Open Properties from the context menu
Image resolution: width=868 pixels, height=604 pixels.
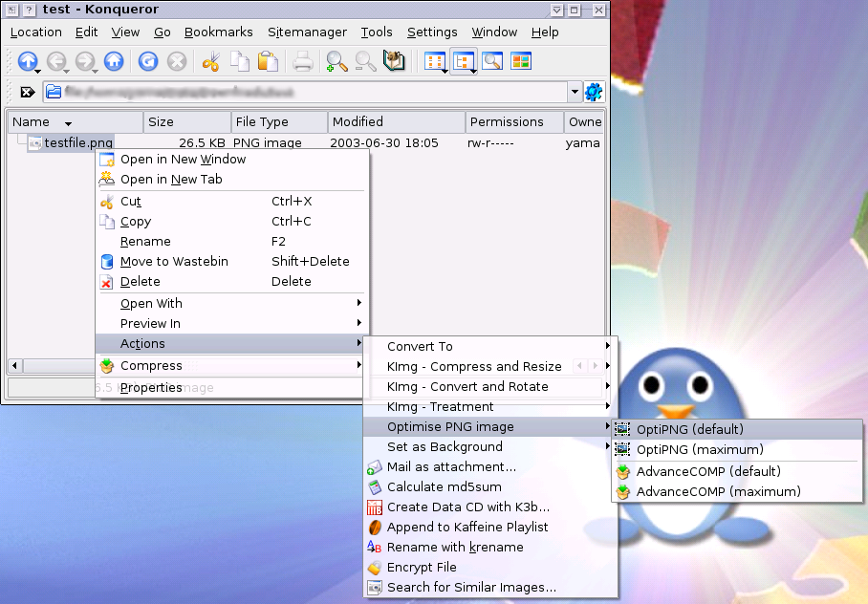coord(231,387)
